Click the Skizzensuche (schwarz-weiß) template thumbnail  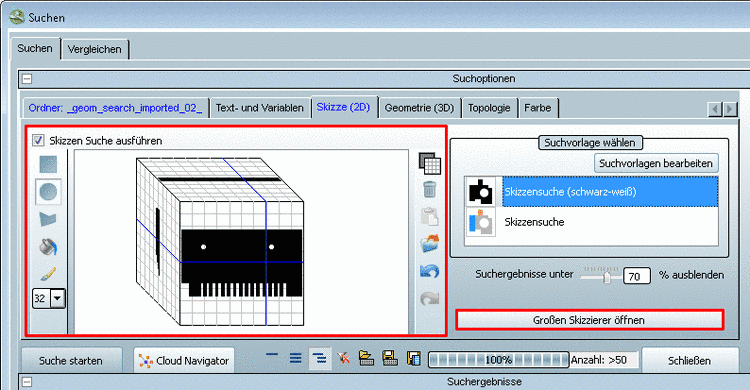click(481, 192)
